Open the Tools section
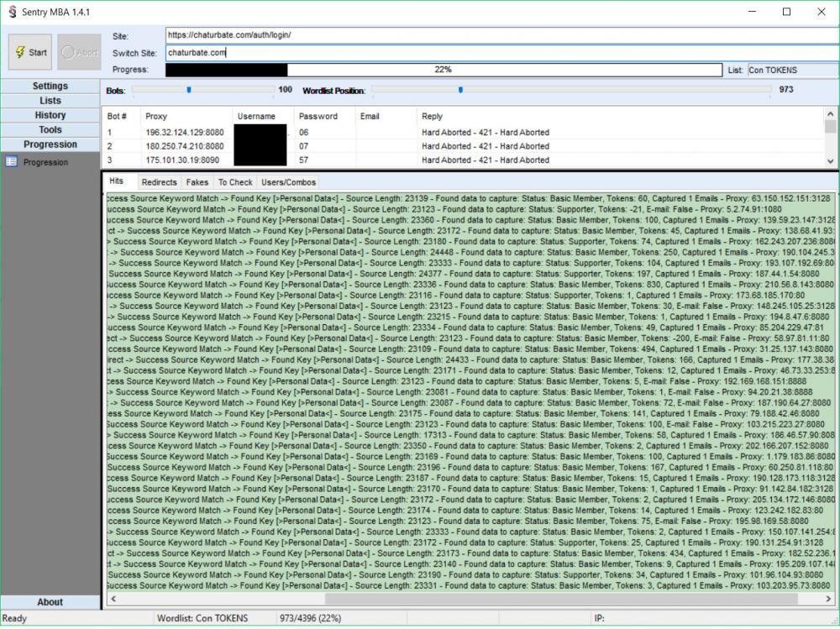Screen dimensions: 840x629 click(x=50, y=129)
